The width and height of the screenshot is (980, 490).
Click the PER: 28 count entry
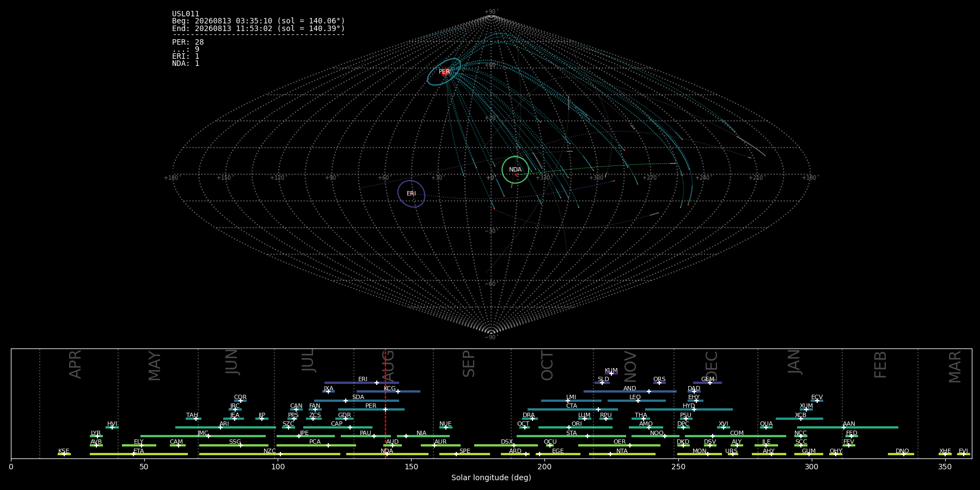(188, 42)
